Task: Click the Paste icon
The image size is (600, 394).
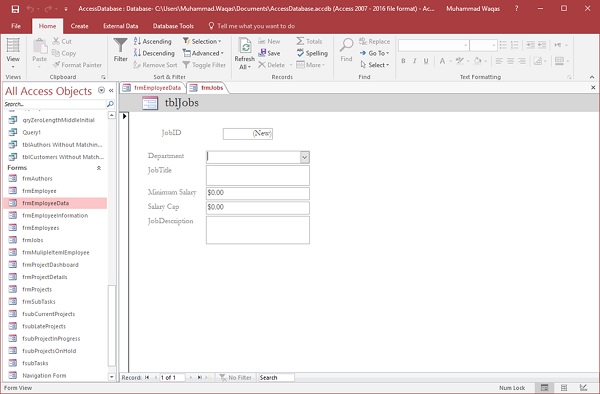Action: [39, 47]
